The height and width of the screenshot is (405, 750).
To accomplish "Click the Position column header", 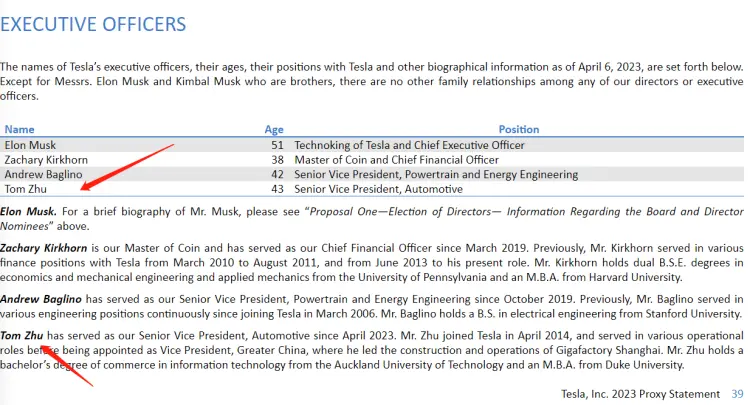I will (x=519, y=129).
